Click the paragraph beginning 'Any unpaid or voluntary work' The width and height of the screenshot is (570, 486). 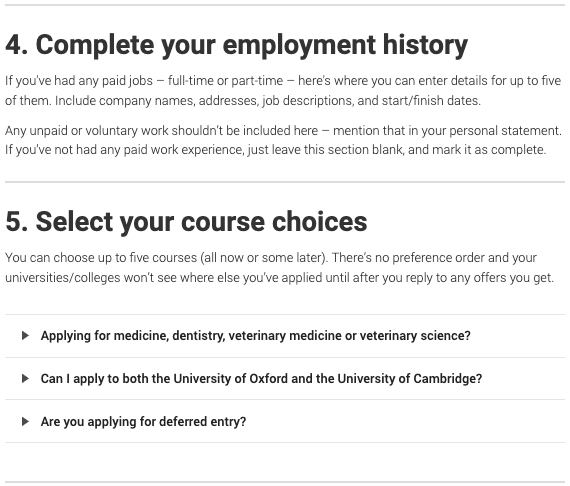(x=284, y=140)
